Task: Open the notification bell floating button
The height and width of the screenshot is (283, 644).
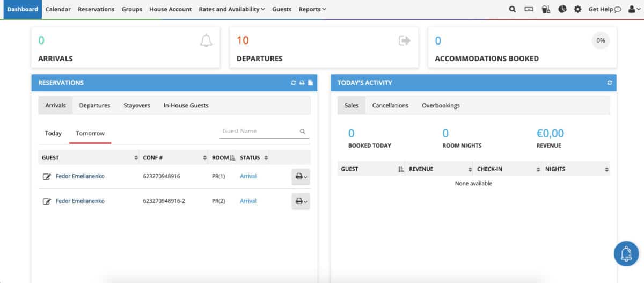Action: (626, 253)
